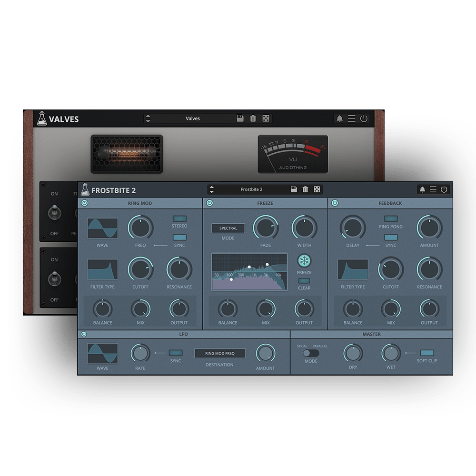This screenshot has height=476, width=476.
Task: Enable Ring Mod Stereo switch
Action: [179, 218]
